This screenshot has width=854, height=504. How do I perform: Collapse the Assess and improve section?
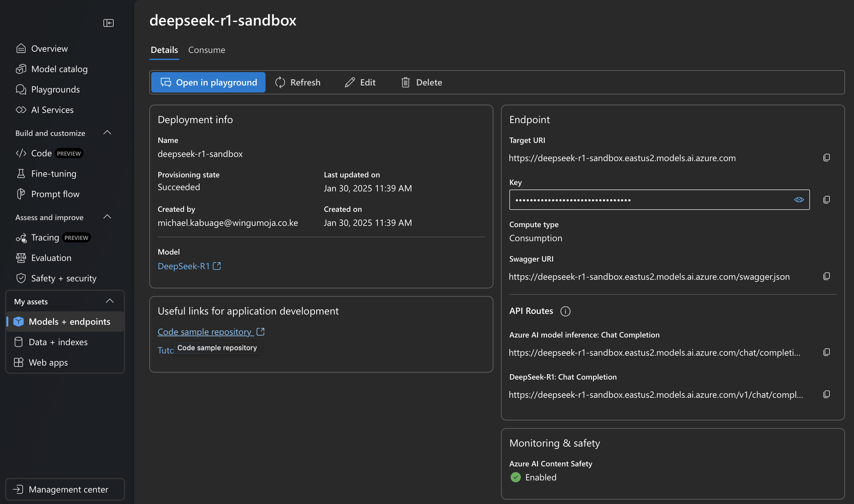[x=107, y=217]
